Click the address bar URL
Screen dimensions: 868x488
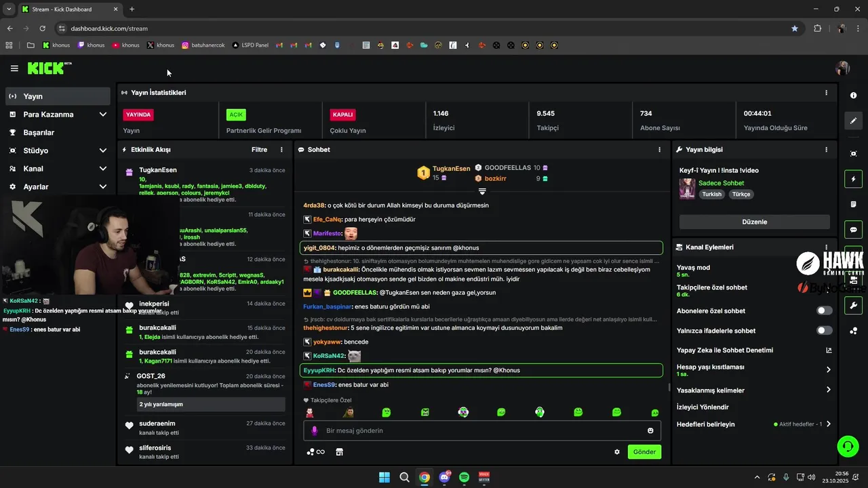click(x=109, y=28)
